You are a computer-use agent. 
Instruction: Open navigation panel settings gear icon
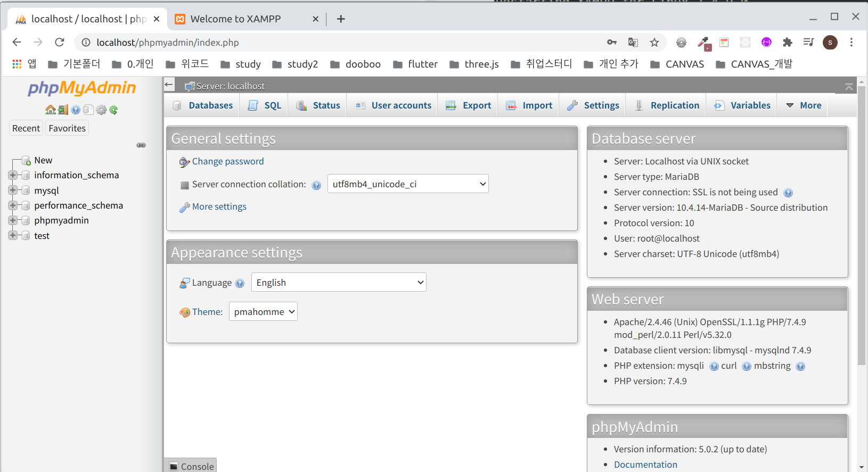point(101,110)
